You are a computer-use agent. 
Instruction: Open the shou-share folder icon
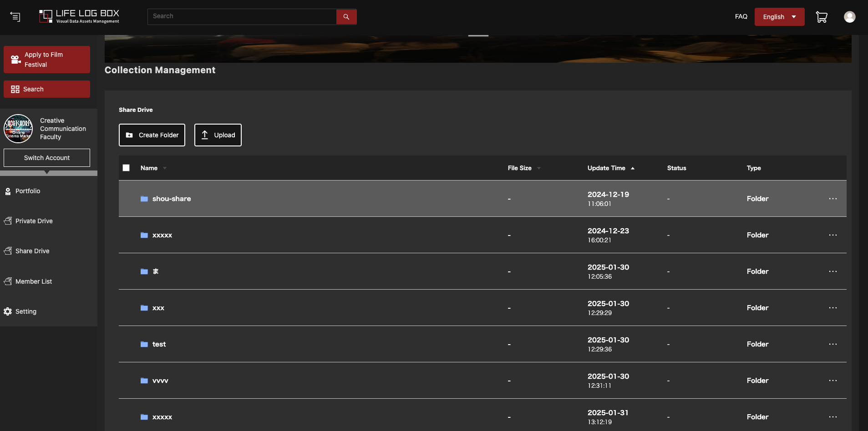[x=144, y=199]
